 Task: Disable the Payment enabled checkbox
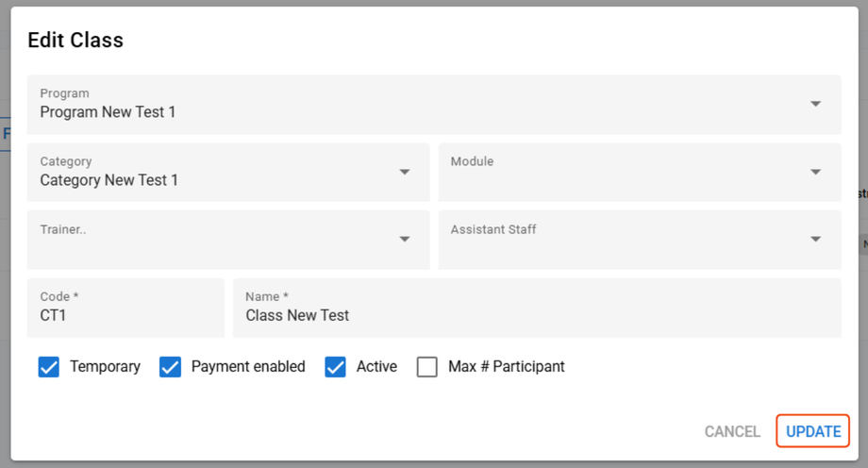(x=170, y=367)
